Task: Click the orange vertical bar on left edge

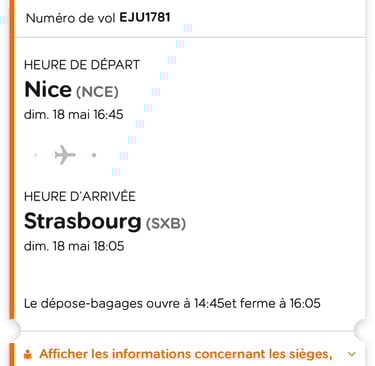Action: [x=12, y=160]
